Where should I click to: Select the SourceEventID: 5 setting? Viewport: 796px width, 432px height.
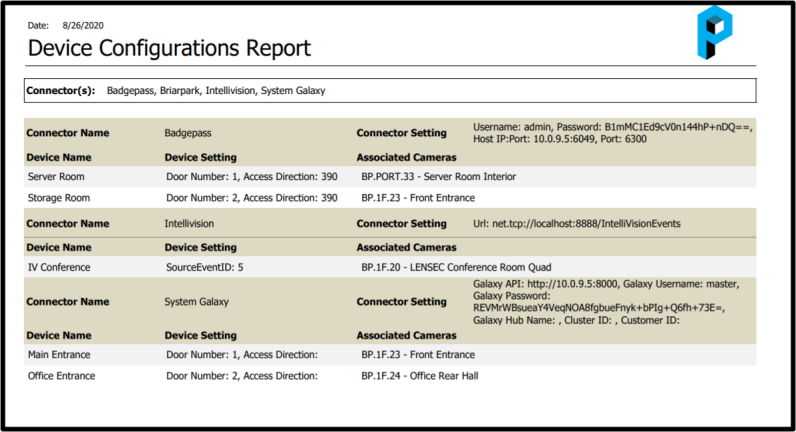[x=205, y=267]
